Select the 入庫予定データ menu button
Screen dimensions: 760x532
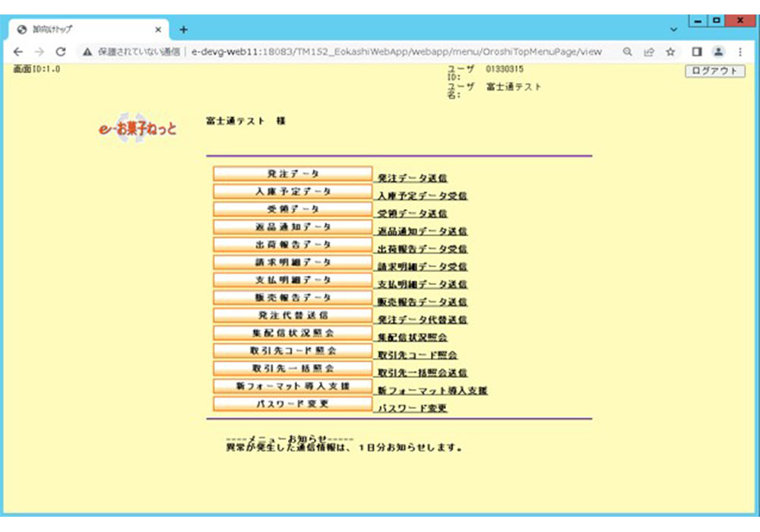[293, 192]
